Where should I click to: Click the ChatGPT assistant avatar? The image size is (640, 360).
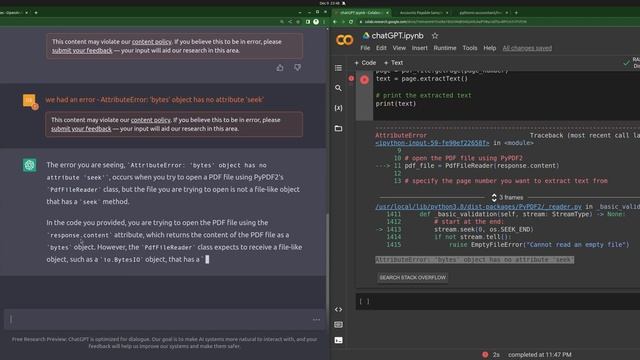(x=29, y=165)
